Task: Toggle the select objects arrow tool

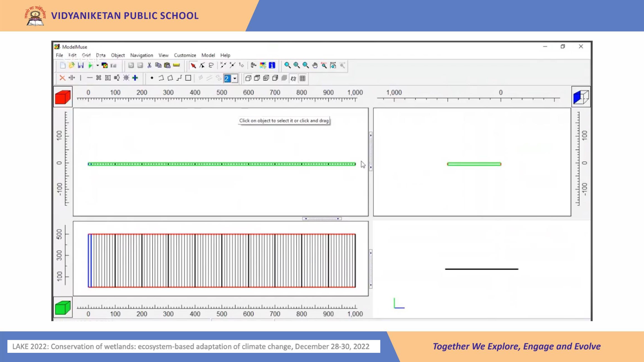Action: tap(193, 65)
